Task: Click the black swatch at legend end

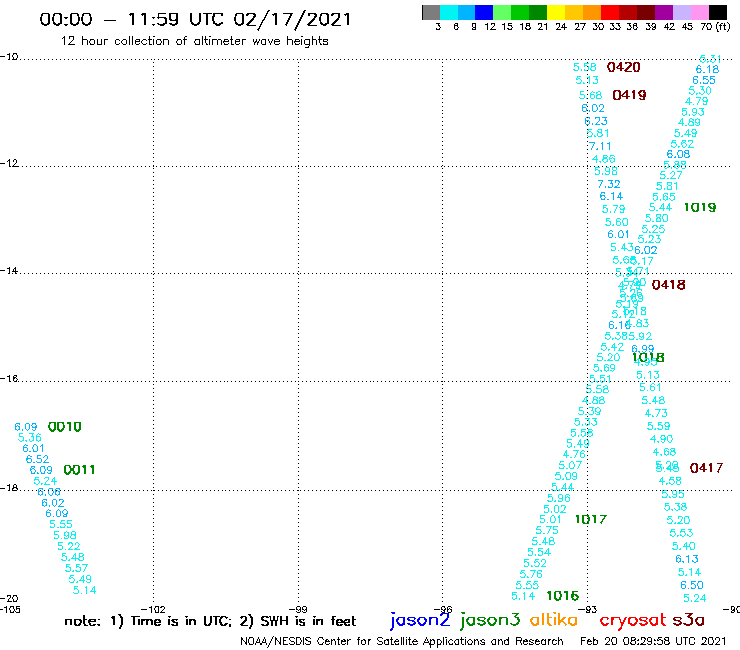Action: point(718,12)
